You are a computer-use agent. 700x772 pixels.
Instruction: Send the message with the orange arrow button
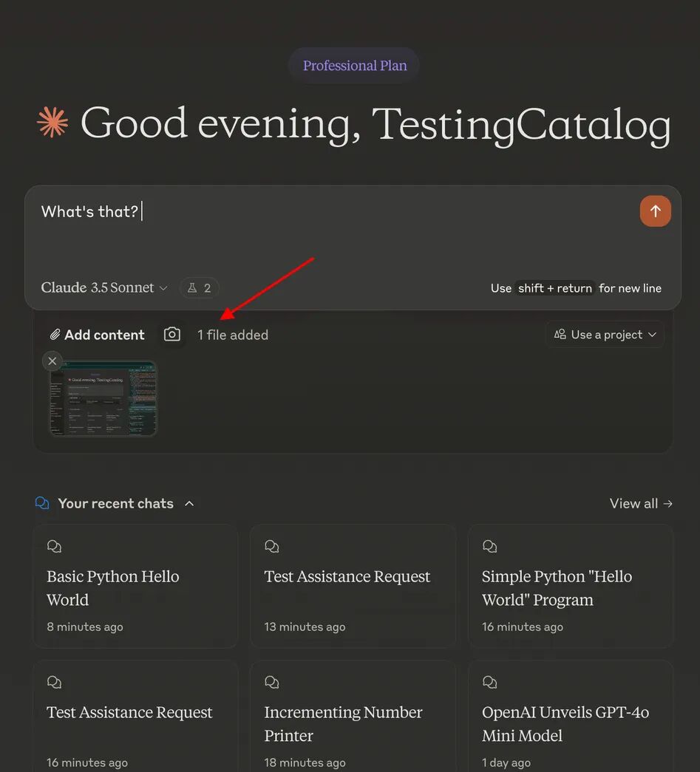coord(655,211)
